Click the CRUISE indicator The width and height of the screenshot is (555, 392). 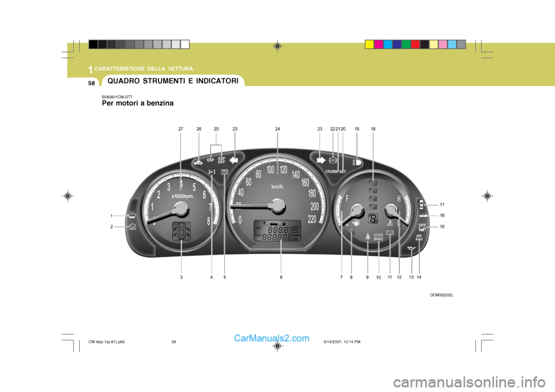(331, 171)
